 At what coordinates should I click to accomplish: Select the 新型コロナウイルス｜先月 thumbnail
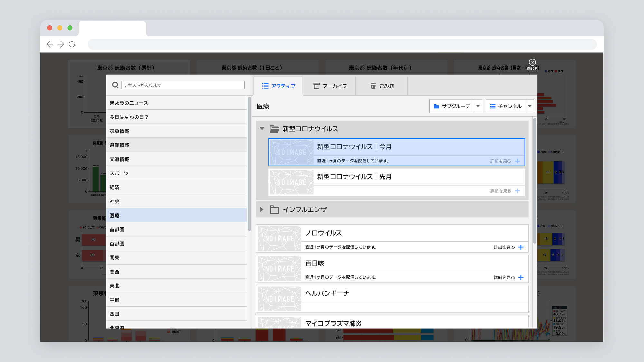[291, 182]
